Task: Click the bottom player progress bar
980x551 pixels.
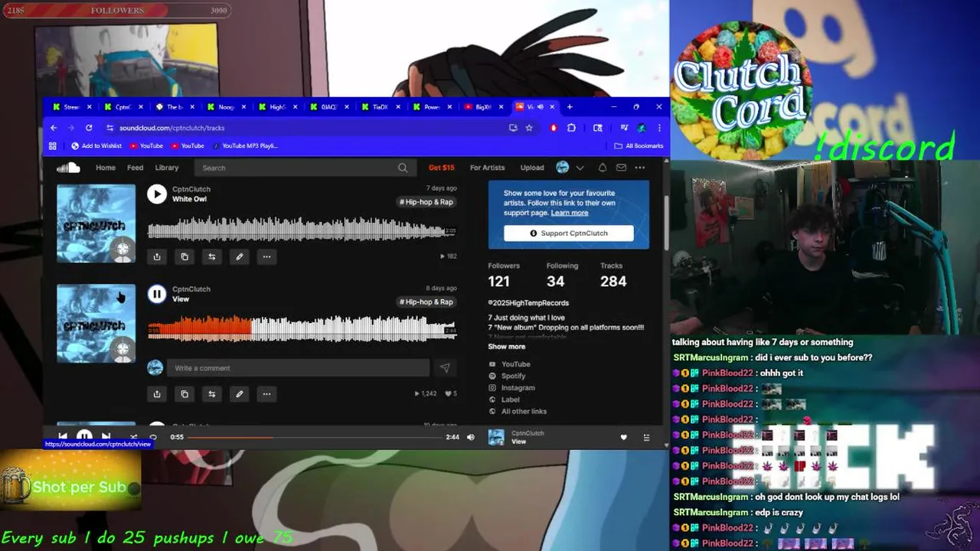Action: point(315,437)
